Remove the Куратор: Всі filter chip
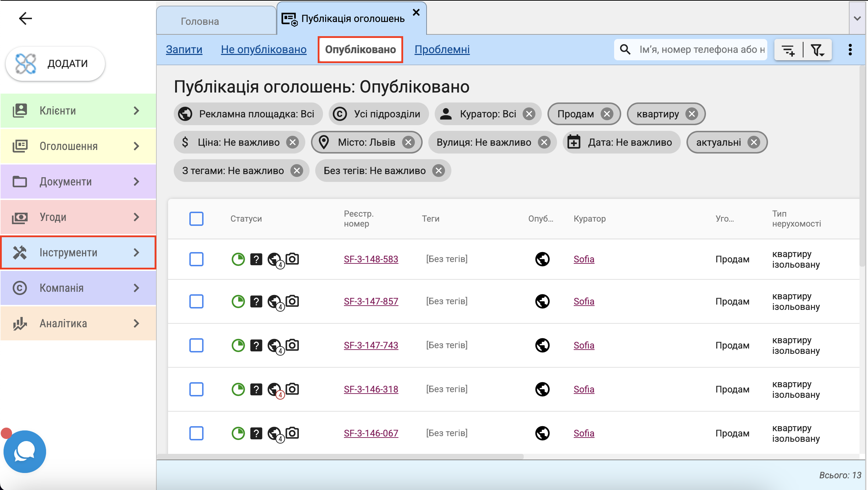Screen dimensions: 868x490 click(x=529, y=114)
